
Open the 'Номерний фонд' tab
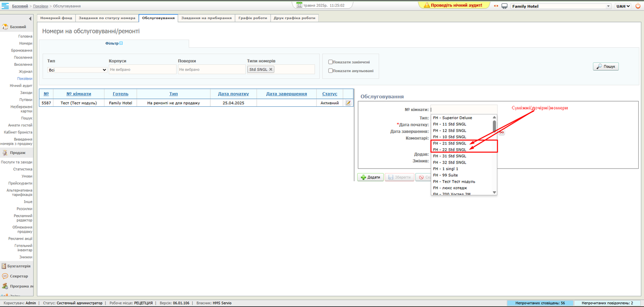tap(56, 18)
